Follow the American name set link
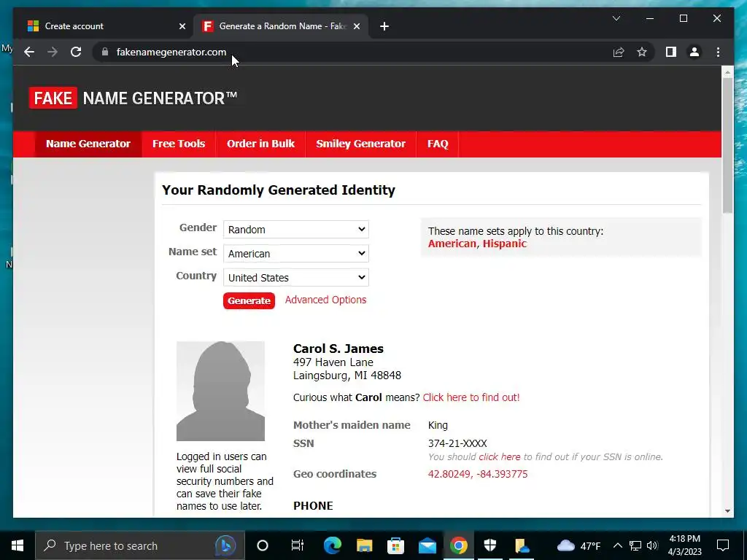The height and width of the screenshot is (560, 747). coord(452,244)
